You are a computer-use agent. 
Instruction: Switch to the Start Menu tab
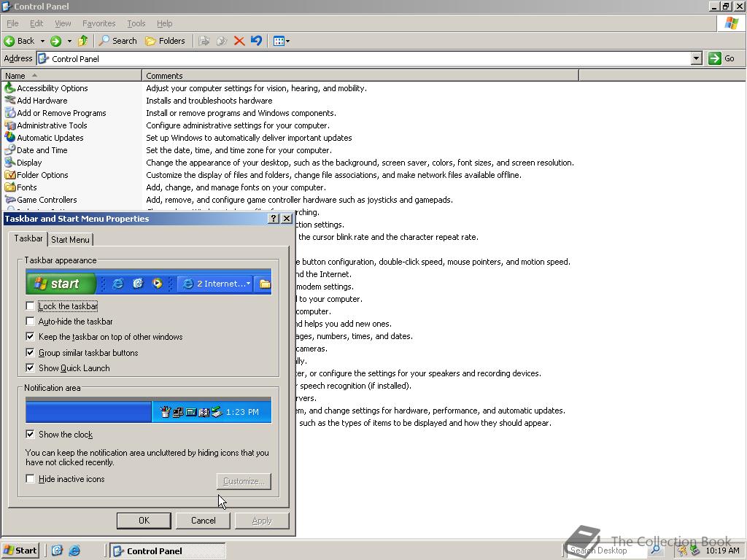[70, 239]
